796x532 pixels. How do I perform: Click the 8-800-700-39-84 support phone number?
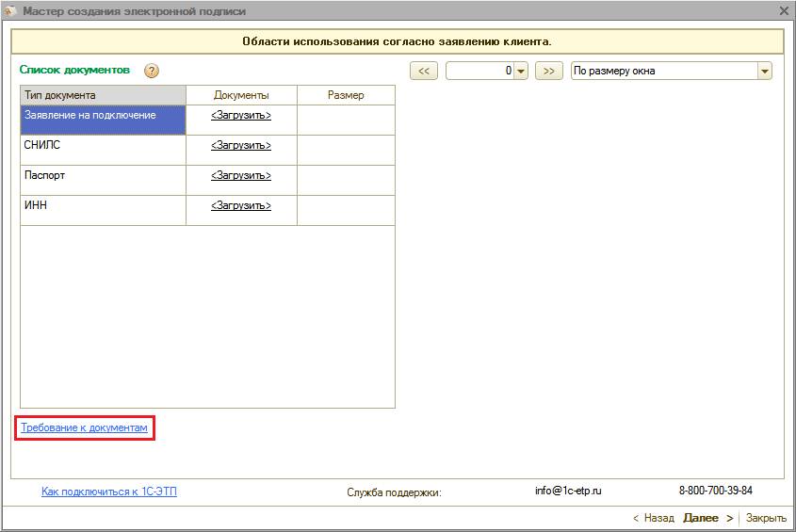716,491
